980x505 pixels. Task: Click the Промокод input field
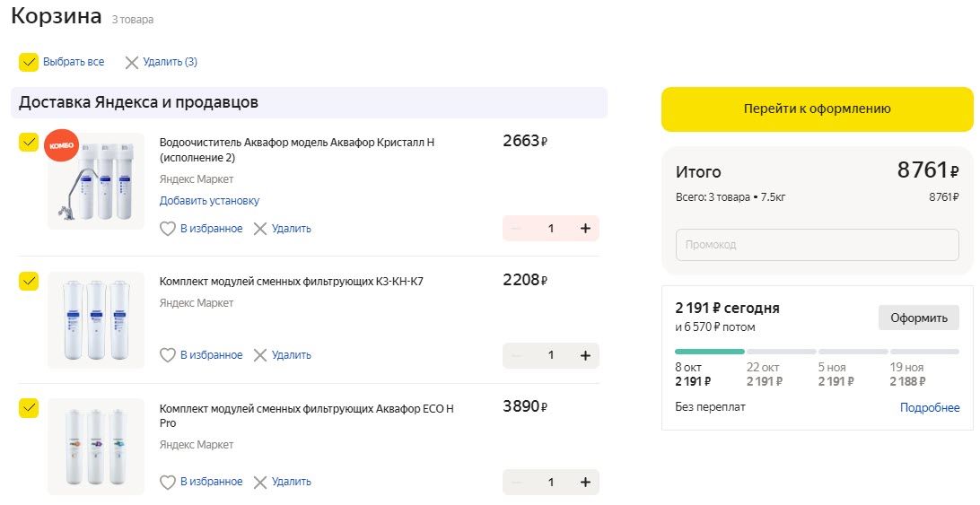[x=817, y=245]
